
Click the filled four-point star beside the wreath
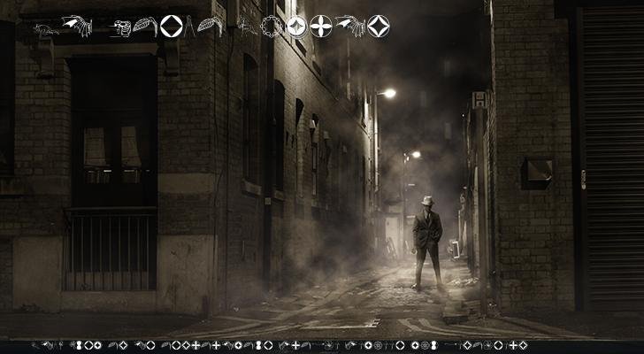(x=296, y=27)
